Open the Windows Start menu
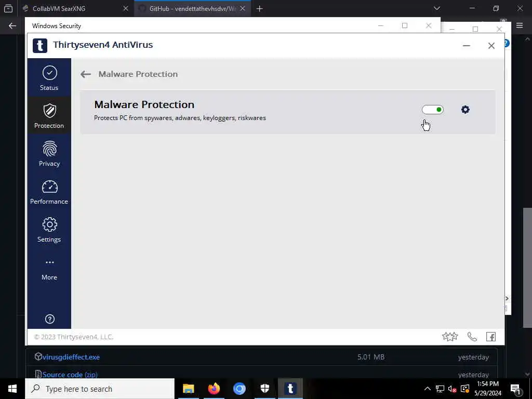The image size is (532, 399). pos(12,389)
